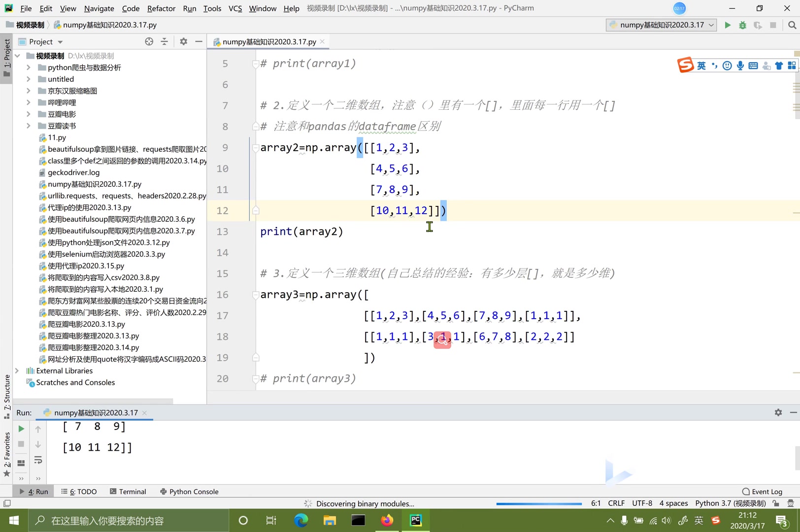Toggle read-only lock icon in status bar
The width and height of the screenshot is (800, 532).
[776, 503]
